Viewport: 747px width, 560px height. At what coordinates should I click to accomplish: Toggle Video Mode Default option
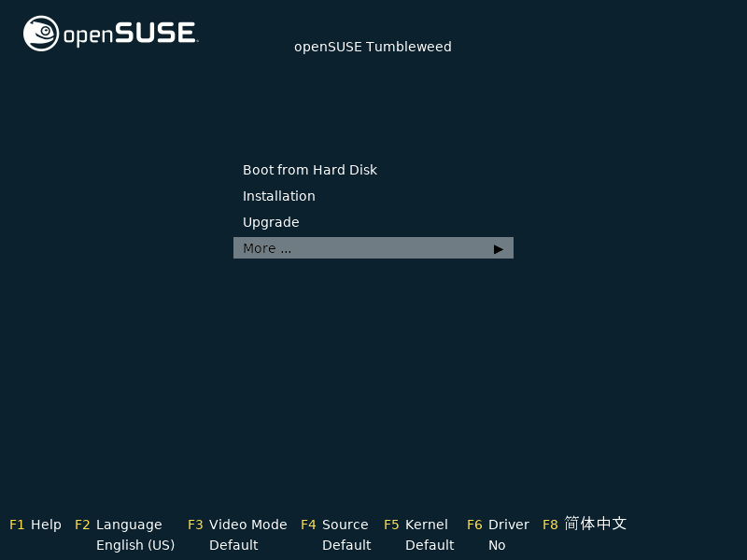233,545
